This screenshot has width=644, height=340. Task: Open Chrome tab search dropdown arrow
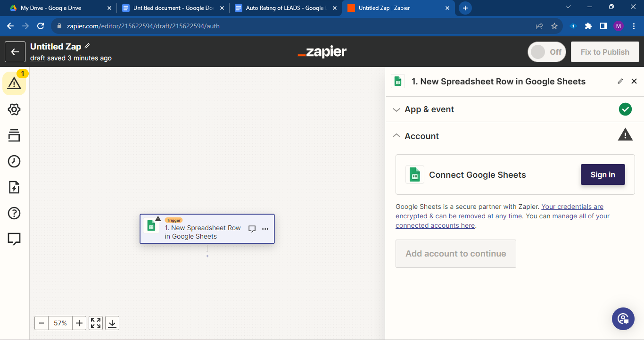568,7
